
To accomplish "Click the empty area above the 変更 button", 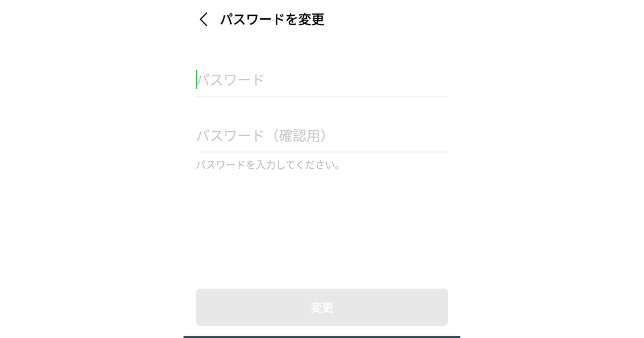I will pos(322,231).
